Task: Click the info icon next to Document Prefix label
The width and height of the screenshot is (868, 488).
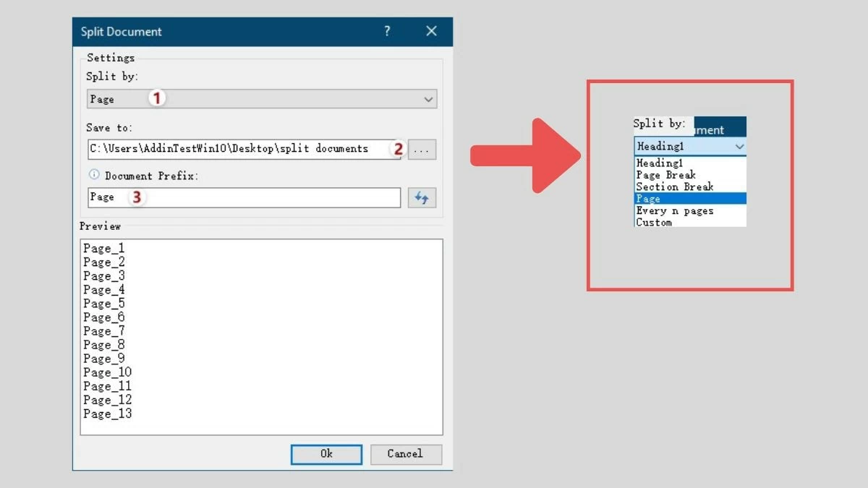Action: click(x=93, y=174)
